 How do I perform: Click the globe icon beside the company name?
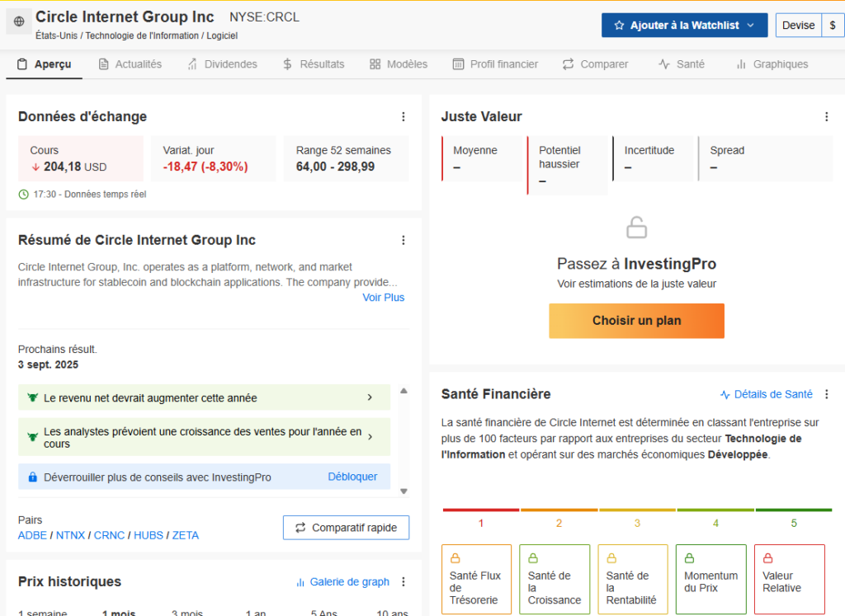tap(19, 21)
